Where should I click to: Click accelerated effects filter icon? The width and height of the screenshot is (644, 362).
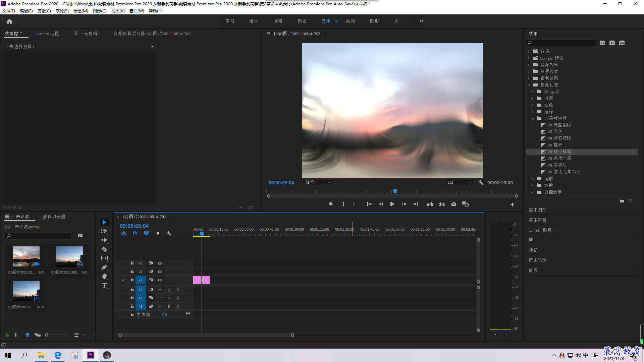[x=602, y=43]
